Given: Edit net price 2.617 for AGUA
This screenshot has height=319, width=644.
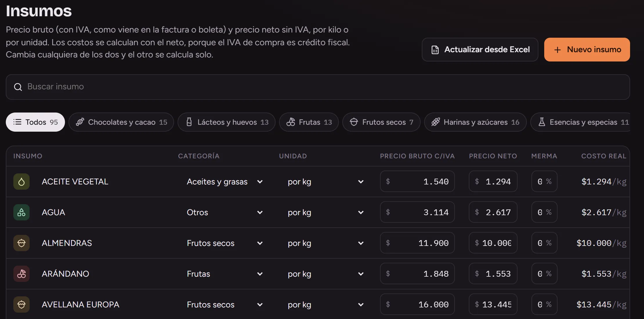Looking at the screenshot, I should click(493, 212).
